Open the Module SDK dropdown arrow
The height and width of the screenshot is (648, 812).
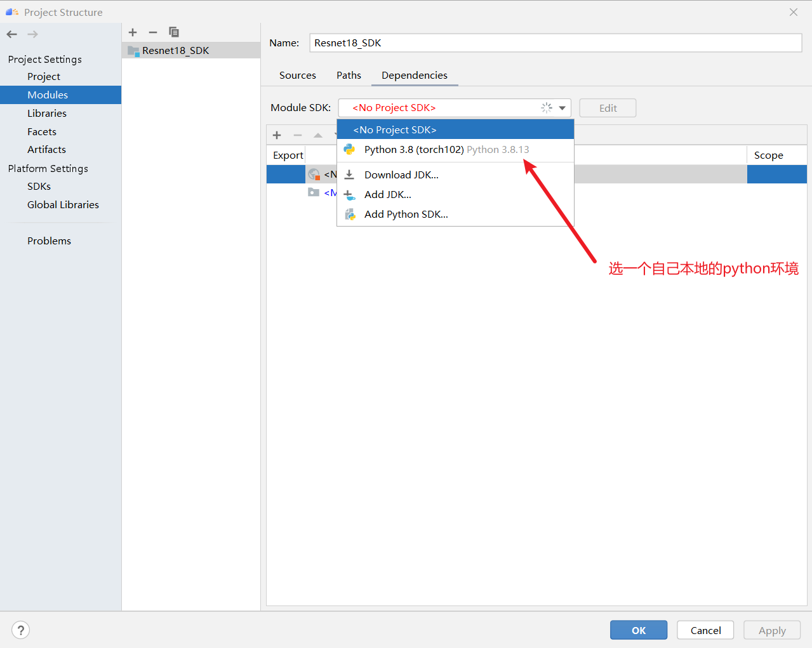point(562,108)
